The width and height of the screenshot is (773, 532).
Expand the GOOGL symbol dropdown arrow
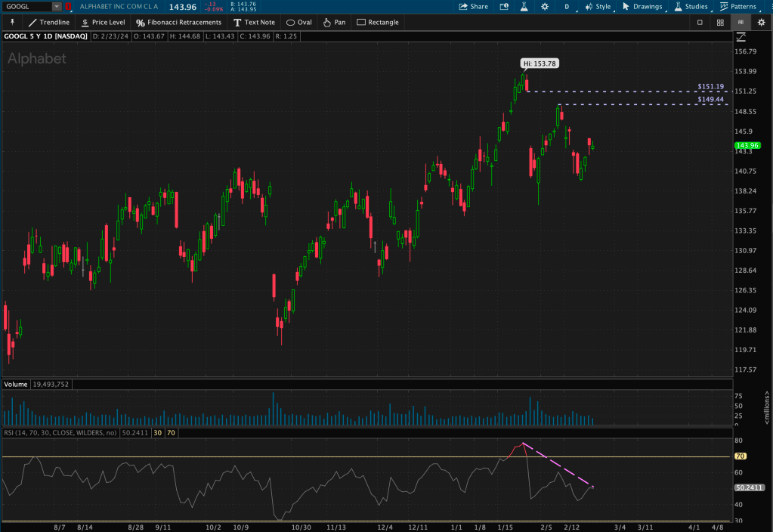(x=57, y=6)
